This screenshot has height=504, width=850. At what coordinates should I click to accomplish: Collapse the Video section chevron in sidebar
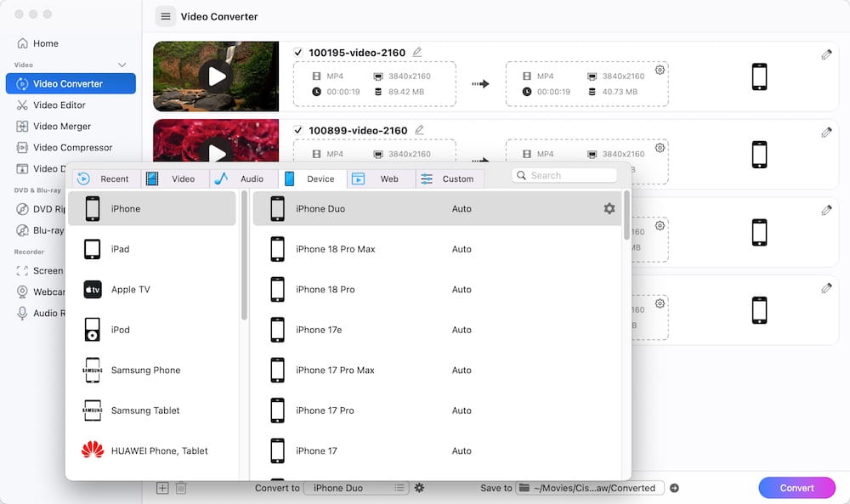(122, 65)
